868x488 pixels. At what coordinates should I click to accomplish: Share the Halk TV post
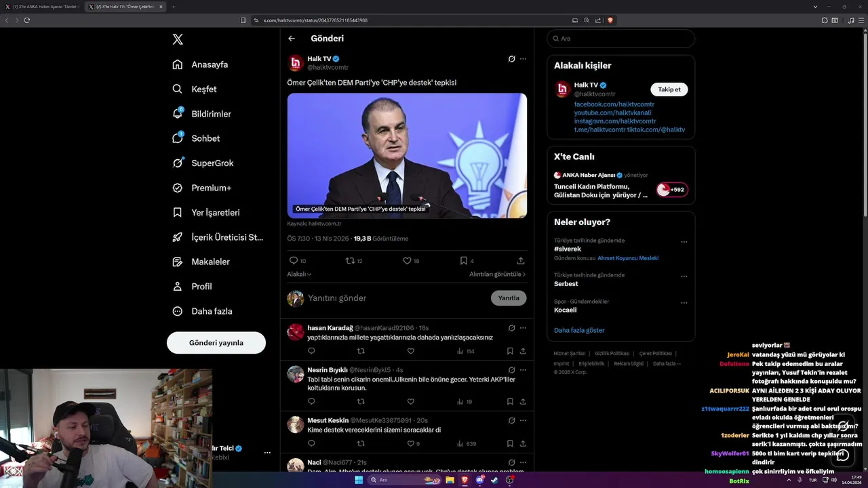pyautogui.click(x=521, y=260)
